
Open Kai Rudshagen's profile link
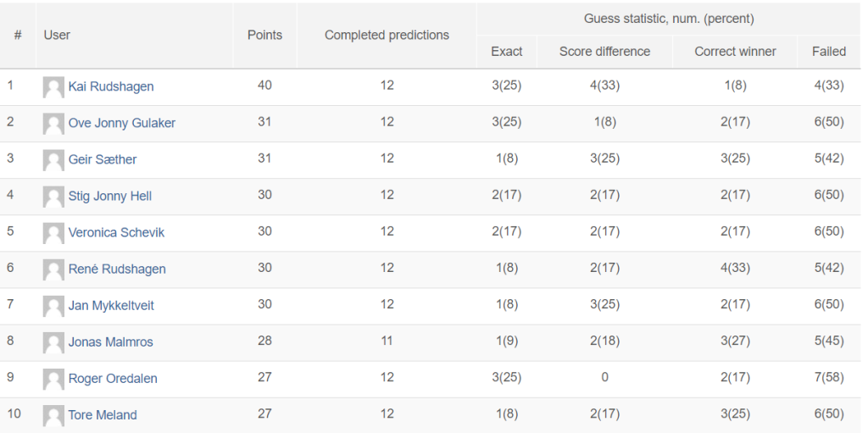[111, 87]
